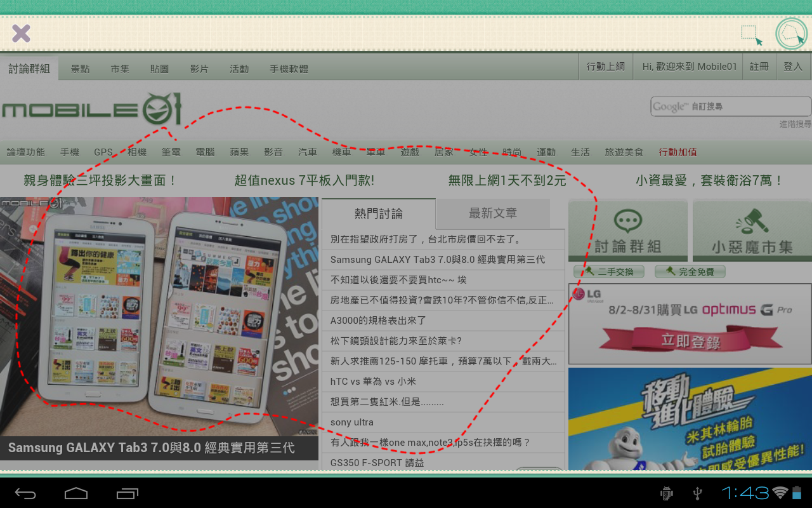Tap the Android debug icon in status bar

pos(666,493)
